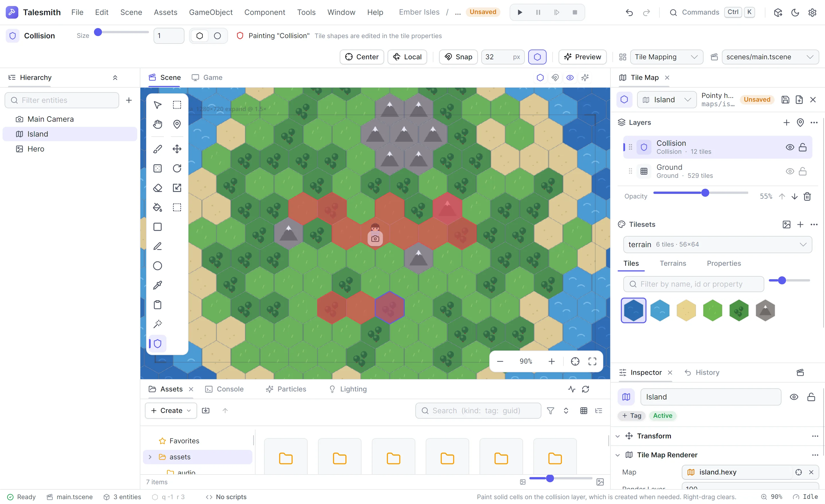Image resolution: width=825 pixels, height=504 pixels.
Task: Select the eyedropper picker tool
Action: click(157, 285)
